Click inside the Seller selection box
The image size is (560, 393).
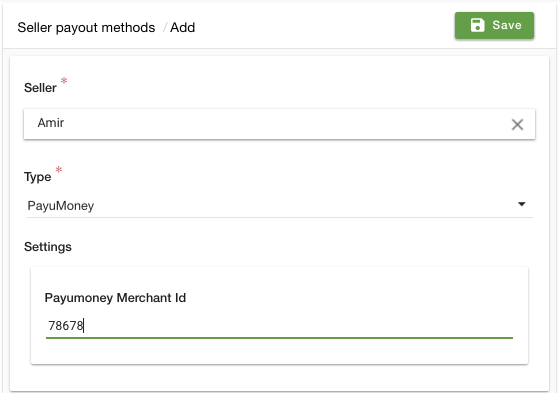(x=279, y=124)
